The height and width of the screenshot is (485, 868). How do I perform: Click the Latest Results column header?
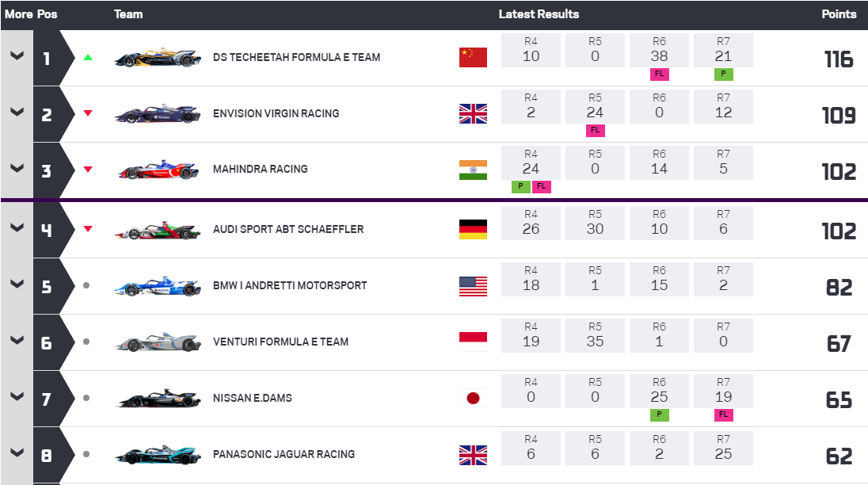pos(539,14)
